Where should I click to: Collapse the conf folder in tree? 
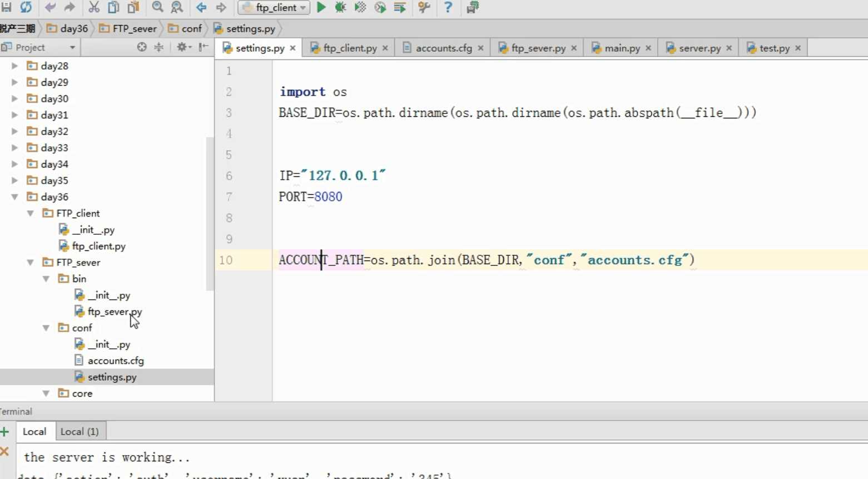[x=46, y=328]
